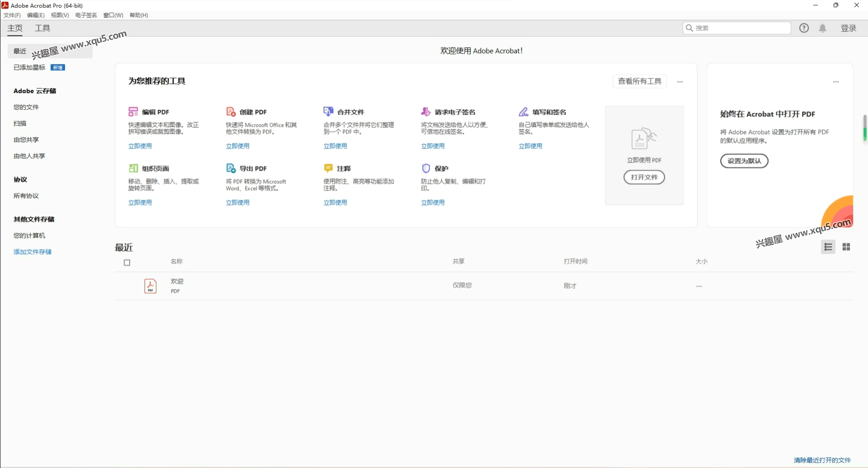Click 添加文件存储 link in sidebar

point(32,252)
